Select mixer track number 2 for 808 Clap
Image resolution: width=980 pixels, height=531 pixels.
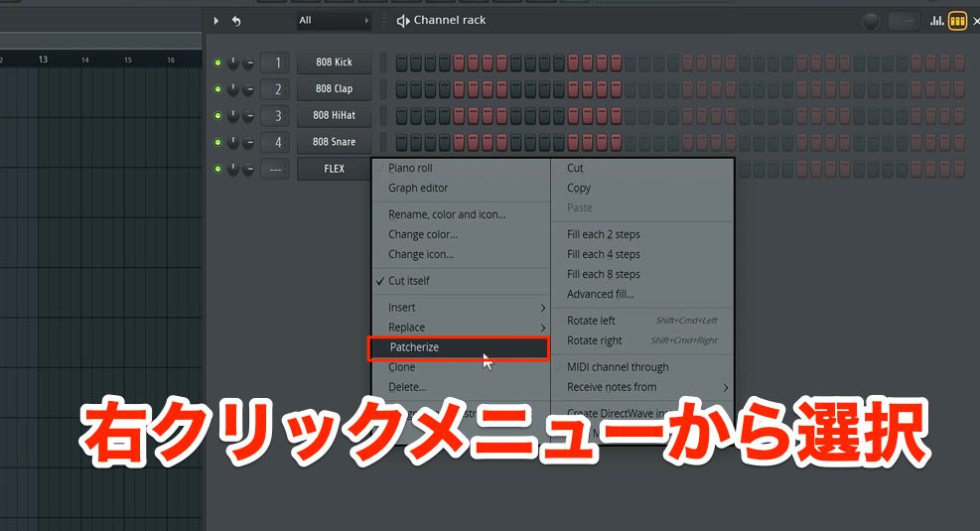pyautogui.click(x=275, y=89)
